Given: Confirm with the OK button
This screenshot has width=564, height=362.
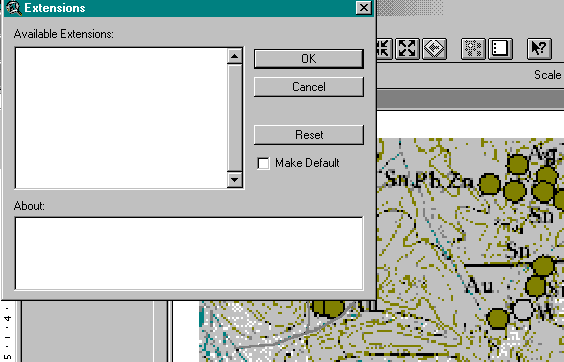Looking at the screenshot, I should pos(309,59).
